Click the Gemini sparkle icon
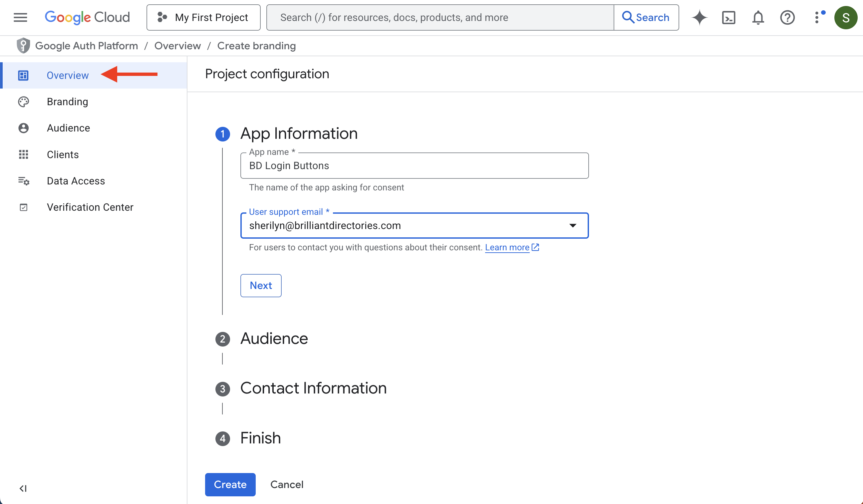The width and height of the screenshot is (863, 504). [699, 17]
